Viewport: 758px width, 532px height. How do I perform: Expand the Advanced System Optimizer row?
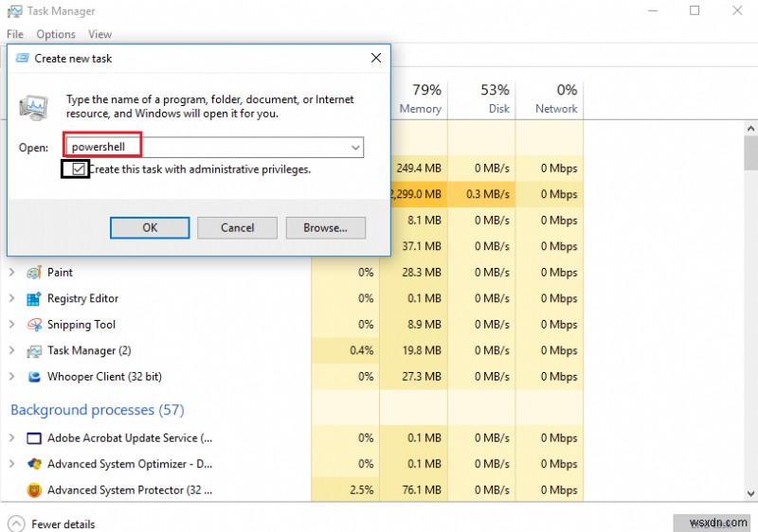[x=12, y=464]
